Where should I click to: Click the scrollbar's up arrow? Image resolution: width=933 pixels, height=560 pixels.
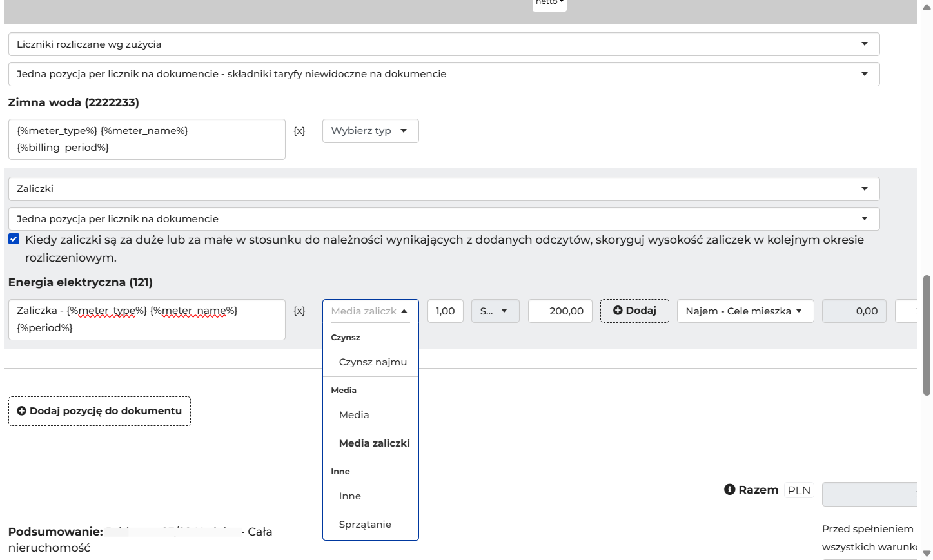(927, 7)
